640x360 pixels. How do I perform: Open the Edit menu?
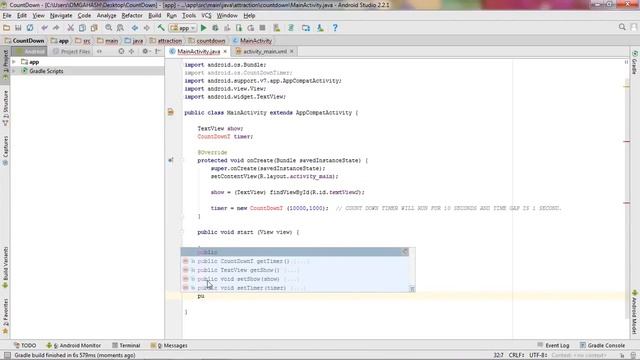[x=22, y=16]
